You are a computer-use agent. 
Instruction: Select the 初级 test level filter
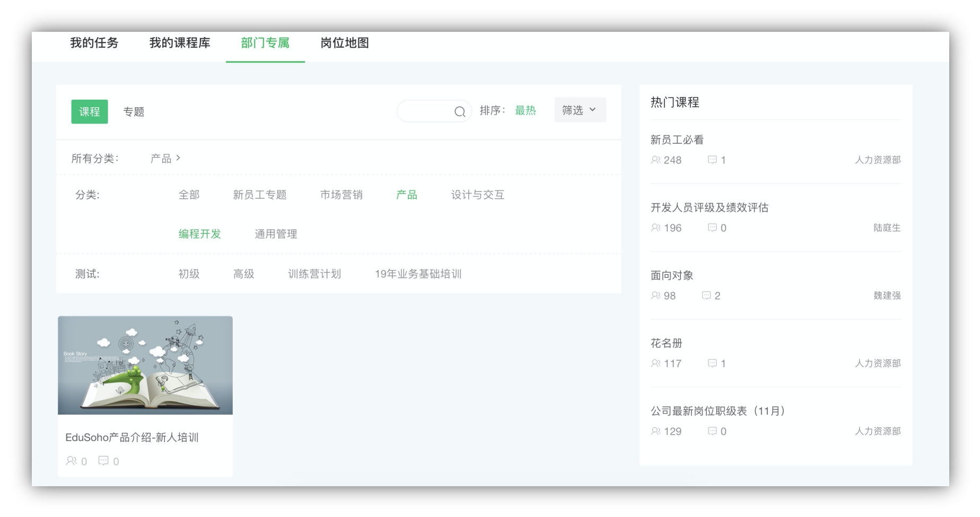coord(188,274)
